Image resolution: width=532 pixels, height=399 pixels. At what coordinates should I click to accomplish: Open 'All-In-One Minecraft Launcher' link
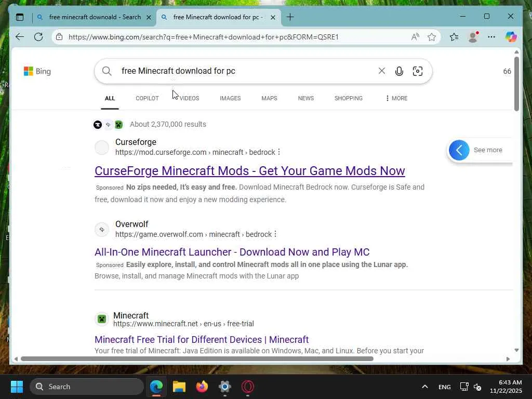pyautogui.click(x=232, y=252)
